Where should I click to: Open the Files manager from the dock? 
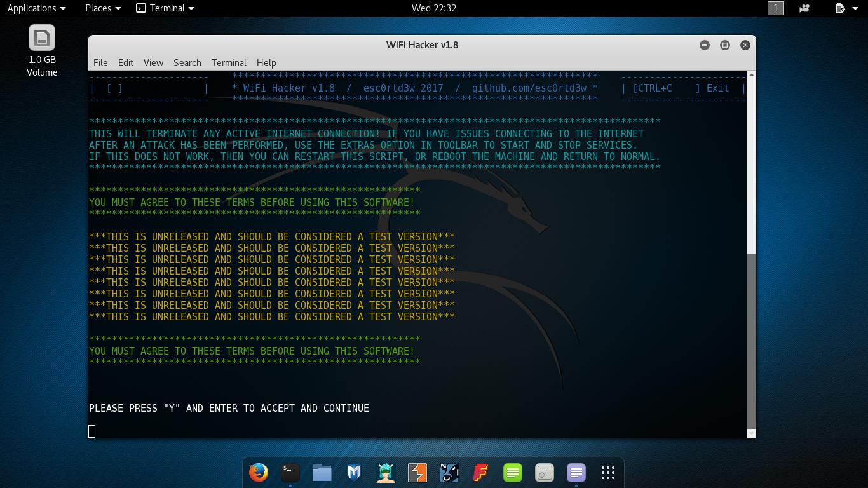322,473
